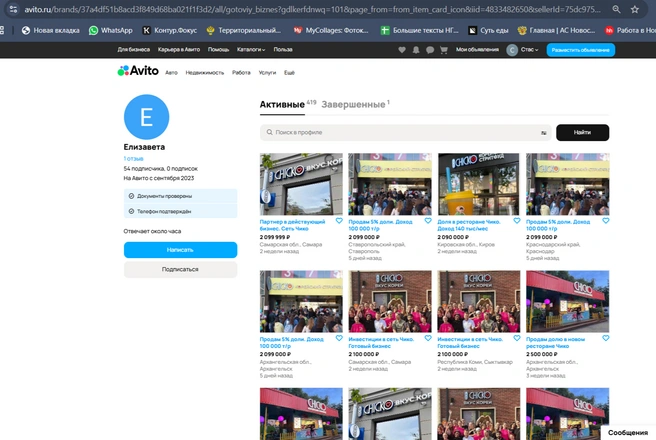Open Продам долю в новом ресторане title
This screenshot has width=656, height=440.
point(556,343)
